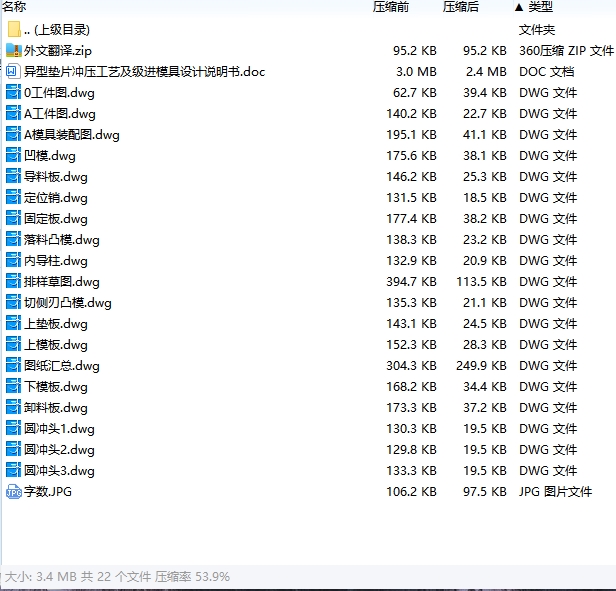Select file name A模具装配图.dwg
616x591 pixels.
pyautogui.click(x=72, y=135)
